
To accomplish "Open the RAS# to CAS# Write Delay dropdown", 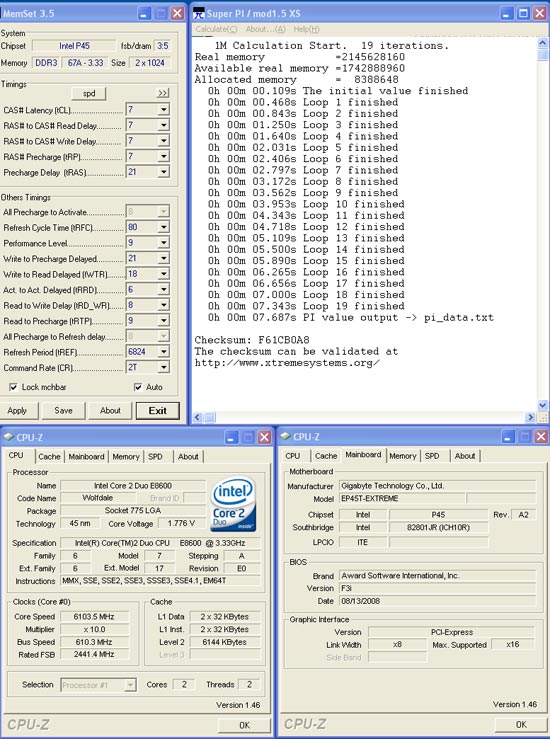I will tap(164, 141).
